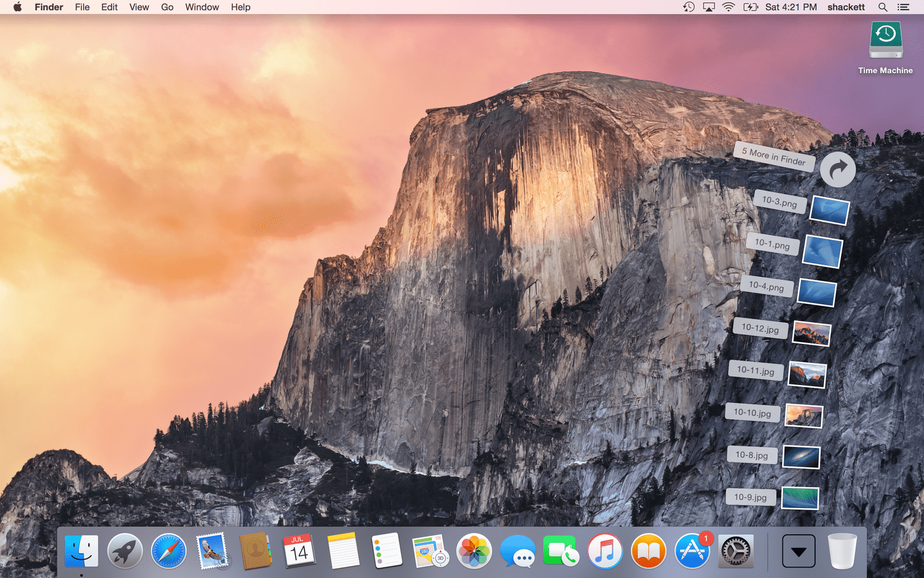Open the Go menu
924x578 pixels.
(x=167, y=7)
